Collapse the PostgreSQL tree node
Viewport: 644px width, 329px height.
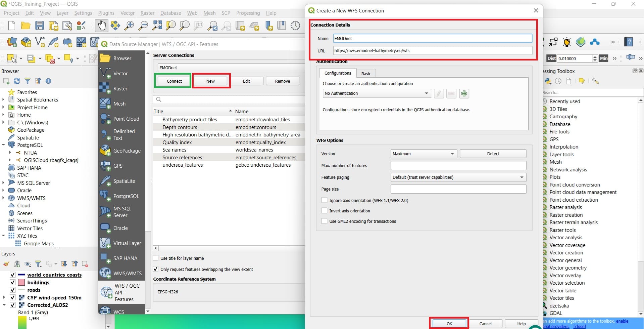tap(3, 145)
